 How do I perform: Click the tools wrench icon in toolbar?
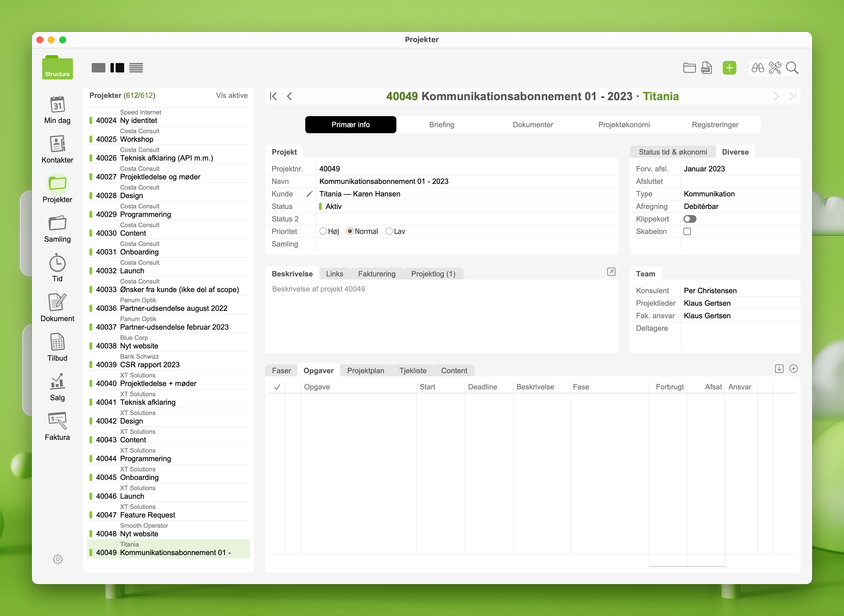tap(775, 68)
